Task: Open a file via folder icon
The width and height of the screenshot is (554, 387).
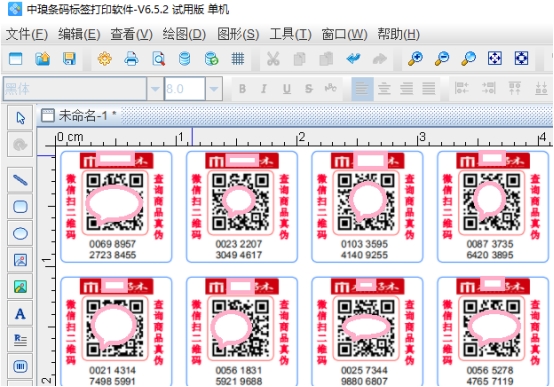Action: 42,59
